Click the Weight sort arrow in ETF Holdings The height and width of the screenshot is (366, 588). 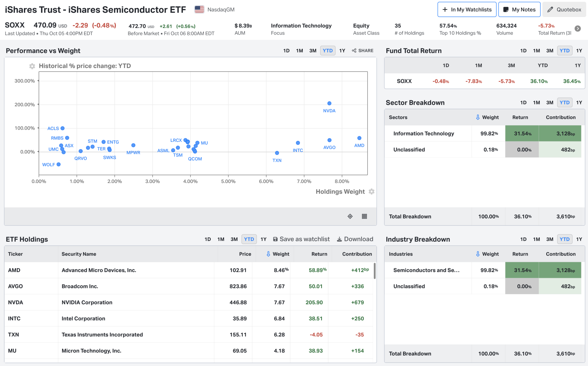[268, 254]
